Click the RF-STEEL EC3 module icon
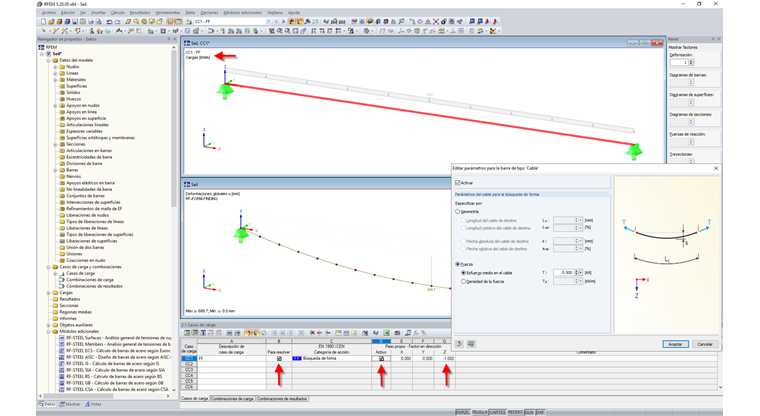Image resolution: width=760 pixels, height=416 pixels. pos(62,351)
